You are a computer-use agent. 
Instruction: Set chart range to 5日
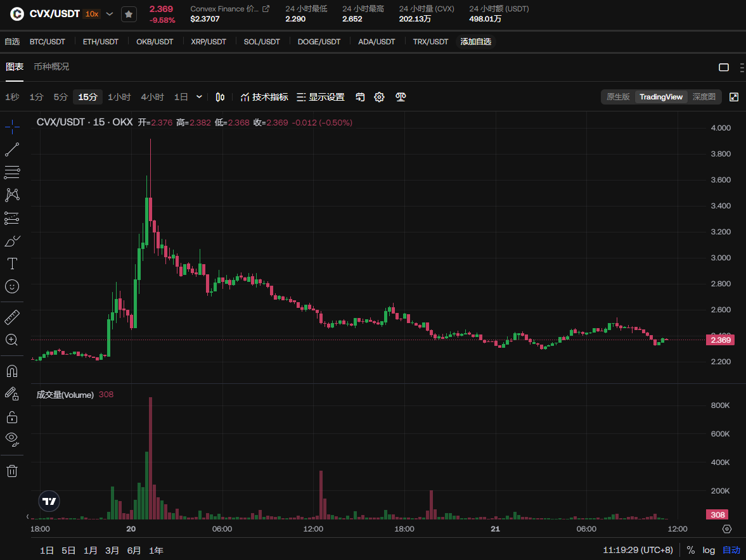coord(68,550)
